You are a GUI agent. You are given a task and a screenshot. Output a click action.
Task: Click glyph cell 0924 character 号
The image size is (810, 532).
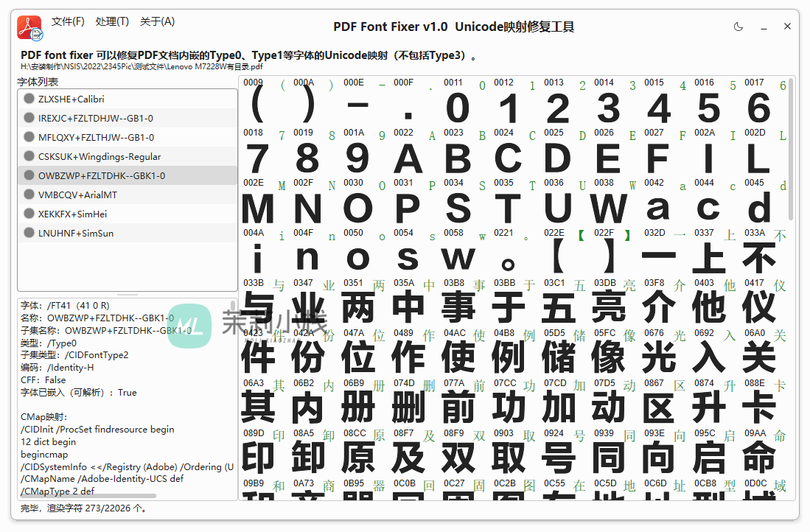click(565, 452)
